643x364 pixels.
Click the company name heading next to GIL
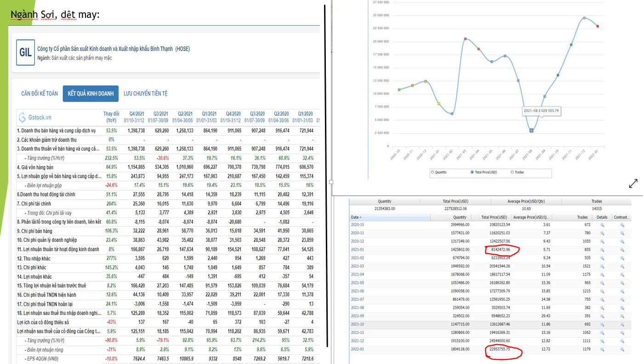coord(114,49)
